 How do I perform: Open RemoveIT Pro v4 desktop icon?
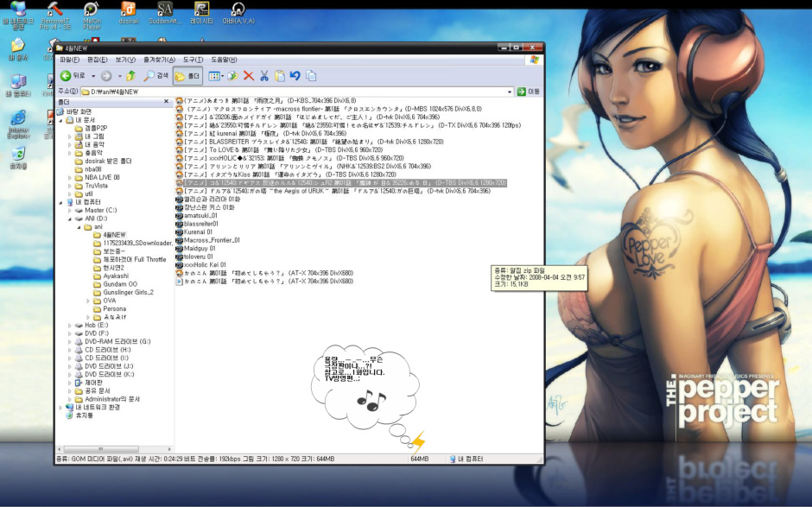tap(55, 16)
